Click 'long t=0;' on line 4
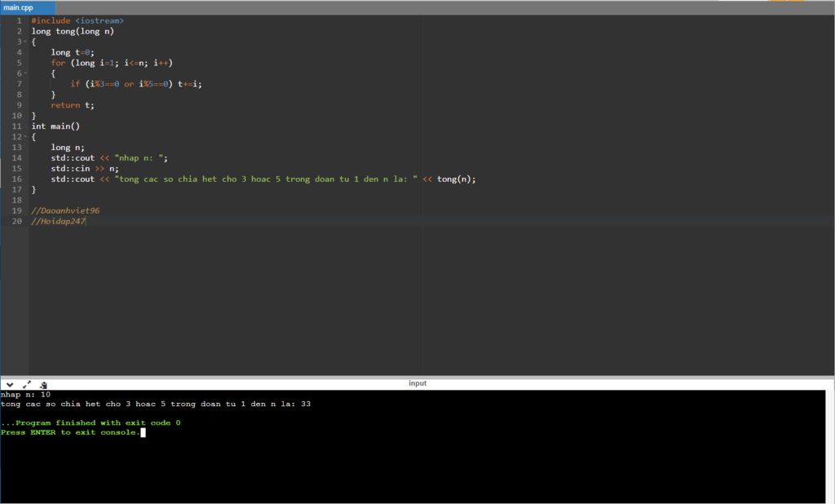Screen dimensions: 835x504 pyautogui.click(x=73, y=52)
